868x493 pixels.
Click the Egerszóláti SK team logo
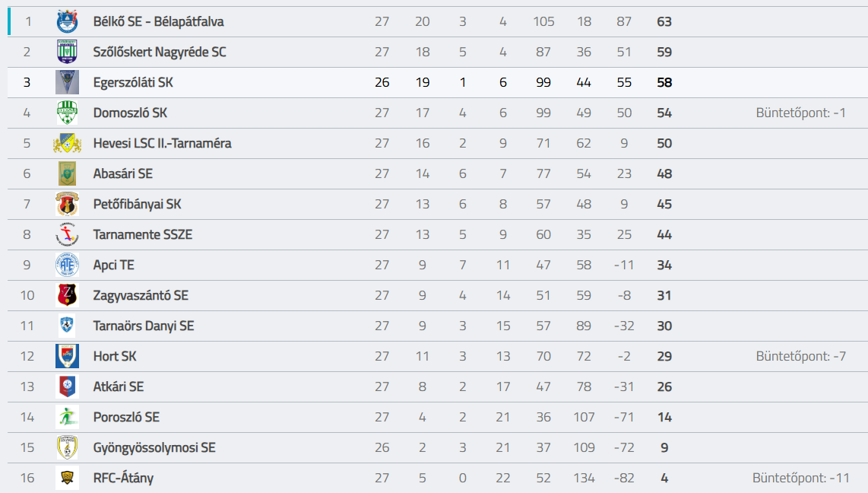coord(67,82)
